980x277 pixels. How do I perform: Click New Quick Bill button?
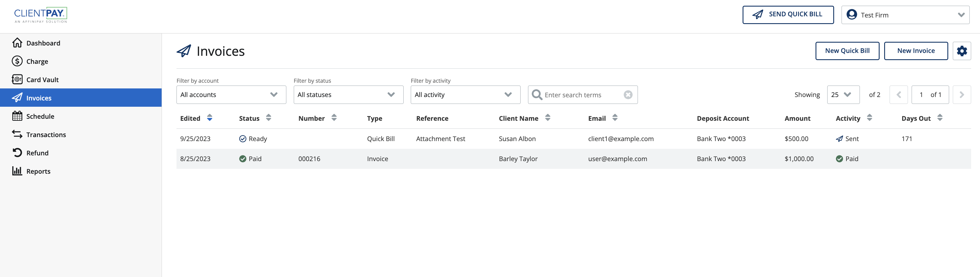tap(847, 51)
